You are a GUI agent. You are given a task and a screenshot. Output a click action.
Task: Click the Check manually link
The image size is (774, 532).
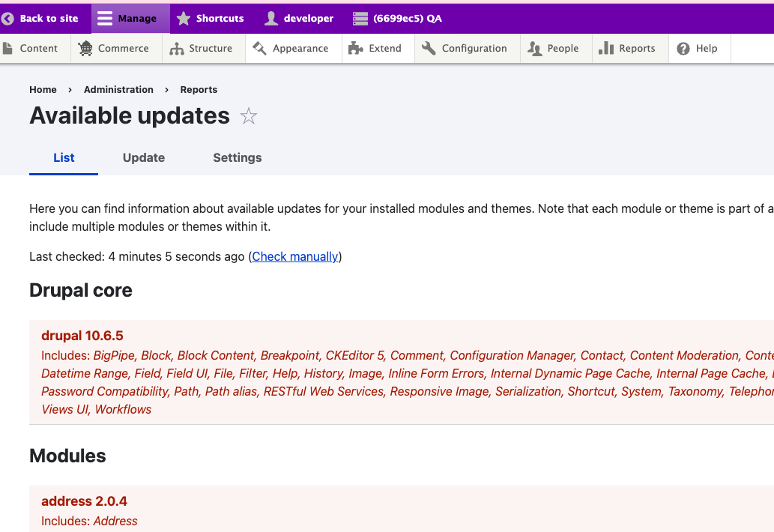click(x=295, y=257)
